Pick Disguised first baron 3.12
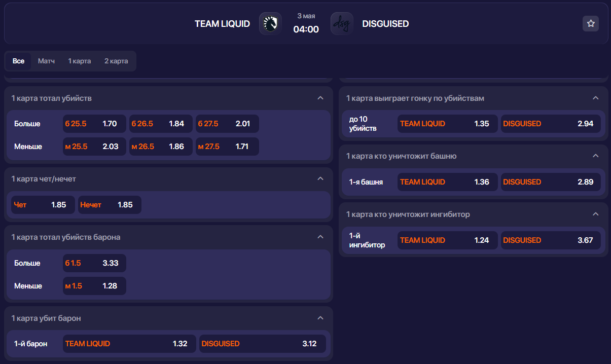The image size is (611, 364). [x=263, y=344]
